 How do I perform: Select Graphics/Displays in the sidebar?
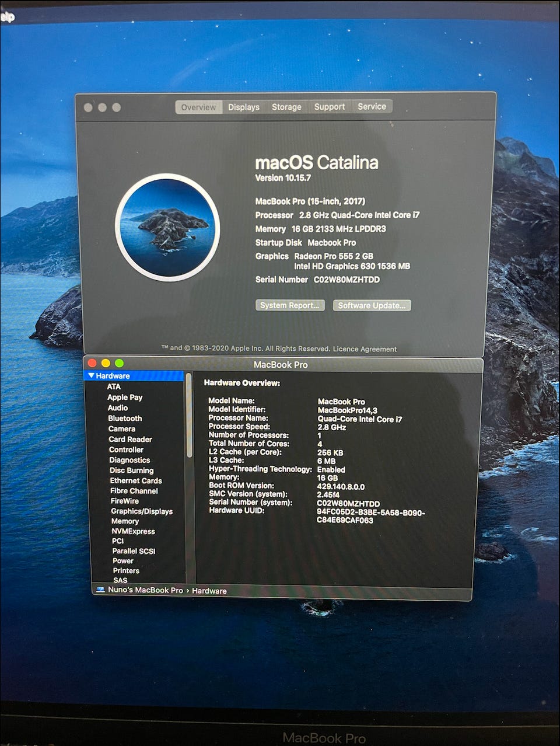pyautogui.click(x=142, y=511)
